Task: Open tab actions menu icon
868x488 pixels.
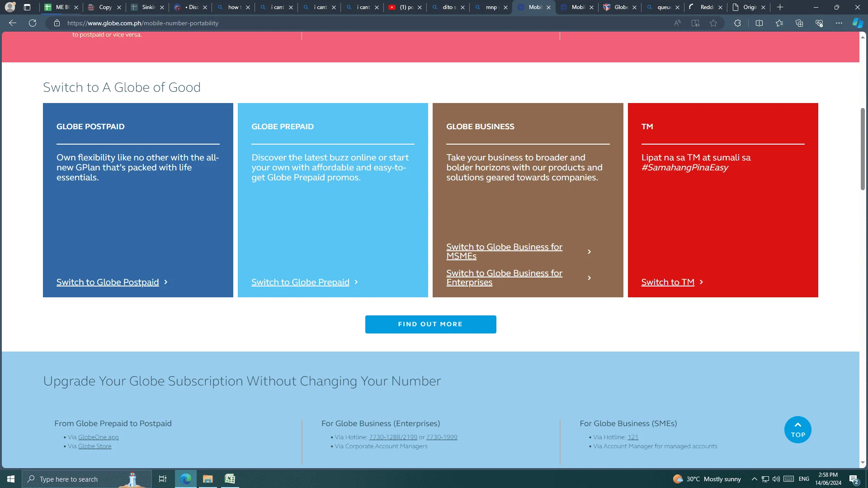Action: (27, 7)
